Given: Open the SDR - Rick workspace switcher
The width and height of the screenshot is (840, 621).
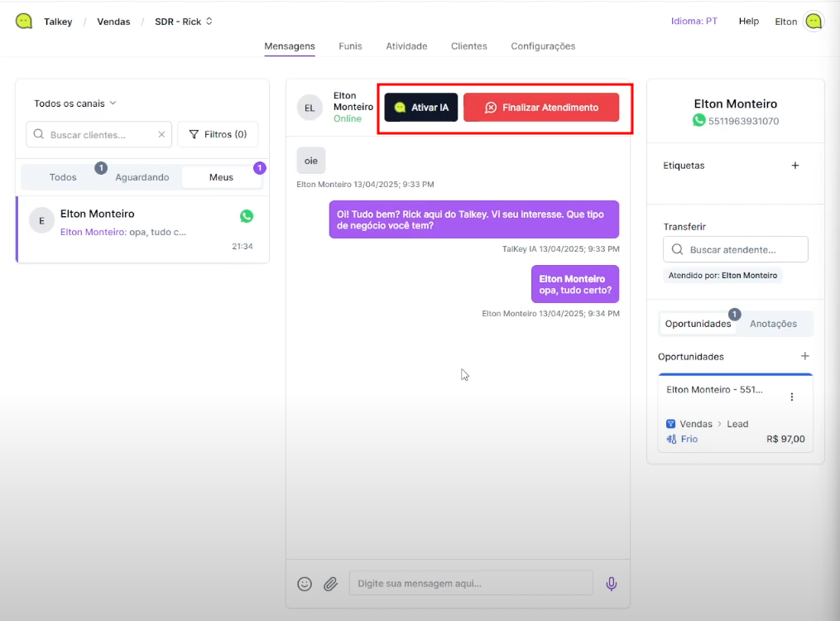Looking at the screenshot, I should point(184,22).
